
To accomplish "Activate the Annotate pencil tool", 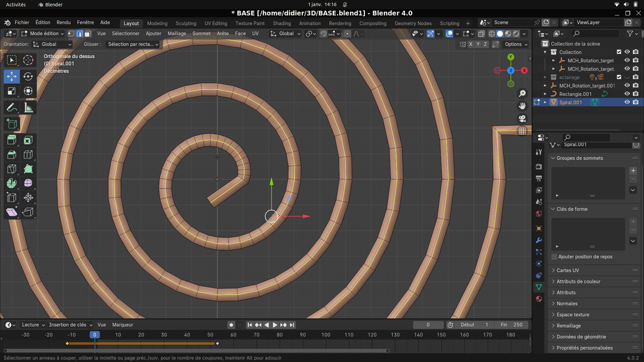I will pyautogui.click(x=11, y=108).
